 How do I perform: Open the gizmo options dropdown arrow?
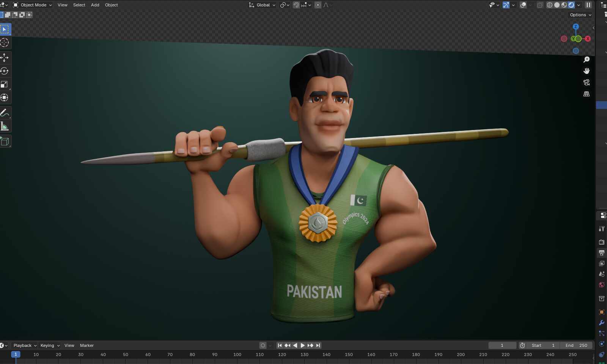coord(513,5)
